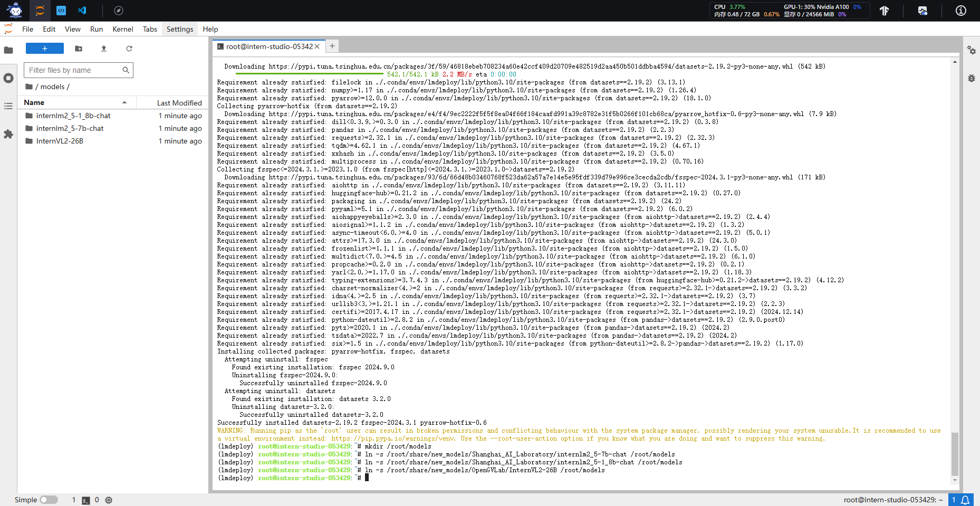Open notifications bell in status bar
Screen dimensions: 980x506
click(965, 500)
